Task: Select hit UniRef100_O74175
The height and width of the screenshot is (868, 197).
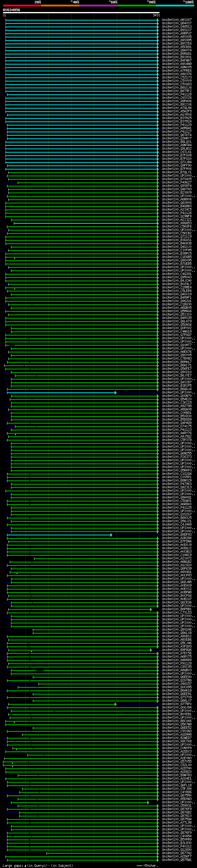Action: point(177,426)
